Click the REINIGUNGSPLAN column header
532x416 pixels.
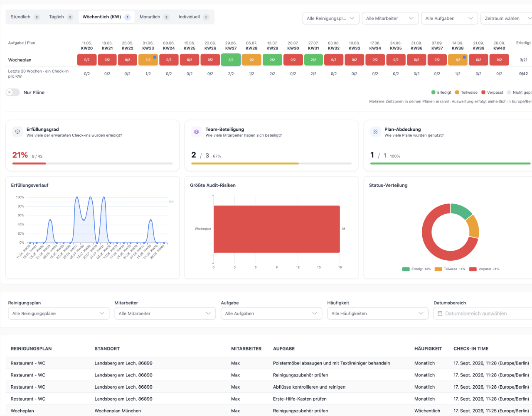pyautogui.click(x=31, y=349)
